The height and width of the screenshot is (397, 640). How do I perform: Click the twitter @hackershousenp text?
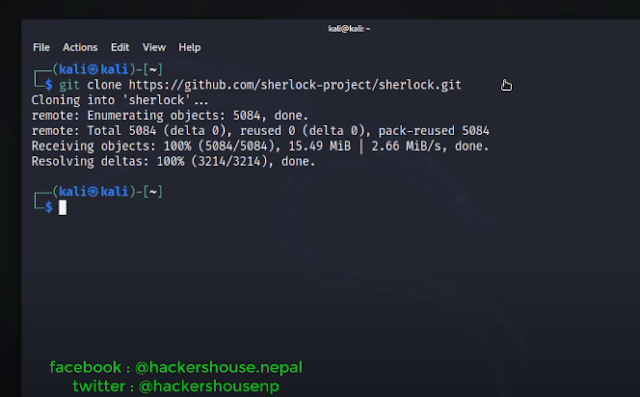(x=176, y=386)
